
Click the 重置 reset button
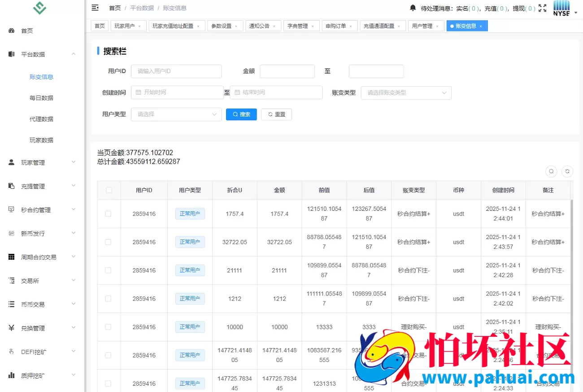(276, 114)
